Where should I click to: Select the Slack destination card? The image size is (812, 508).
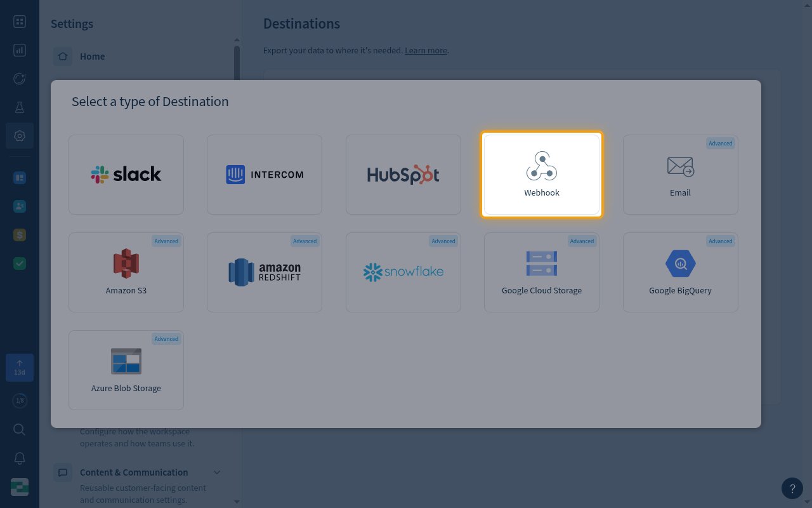coord(126,175)
